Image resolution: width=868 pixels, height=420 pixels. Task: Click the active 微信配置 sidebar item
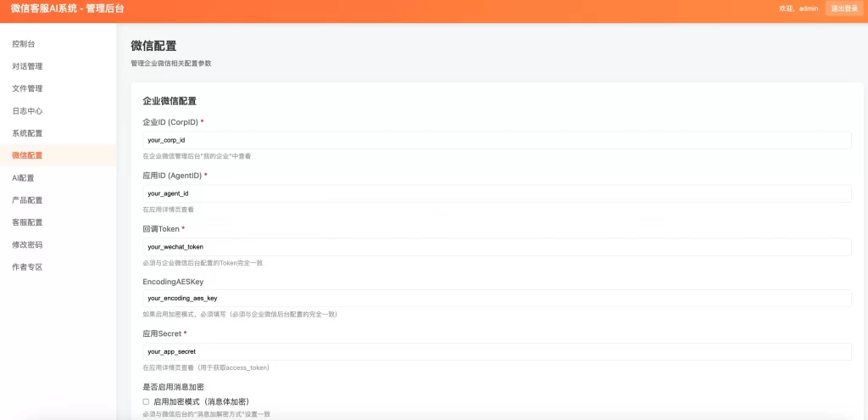pyautogui.click(x=27, y=155)
